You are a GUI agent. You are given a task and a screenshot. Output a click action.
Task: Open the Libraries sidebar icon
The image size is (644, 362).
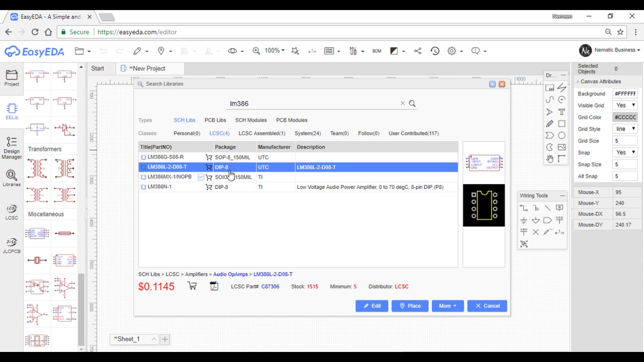coord(12,178)
